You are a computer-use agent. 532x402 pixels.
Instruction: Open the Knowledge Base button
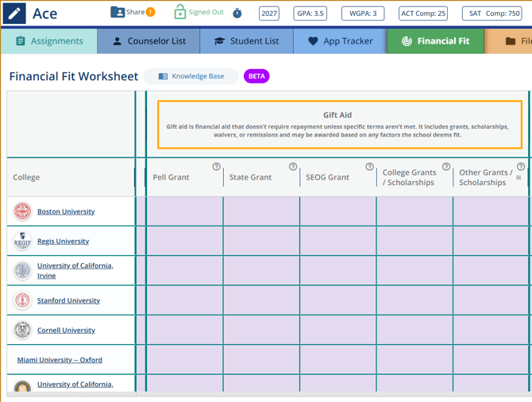[191, 76]
